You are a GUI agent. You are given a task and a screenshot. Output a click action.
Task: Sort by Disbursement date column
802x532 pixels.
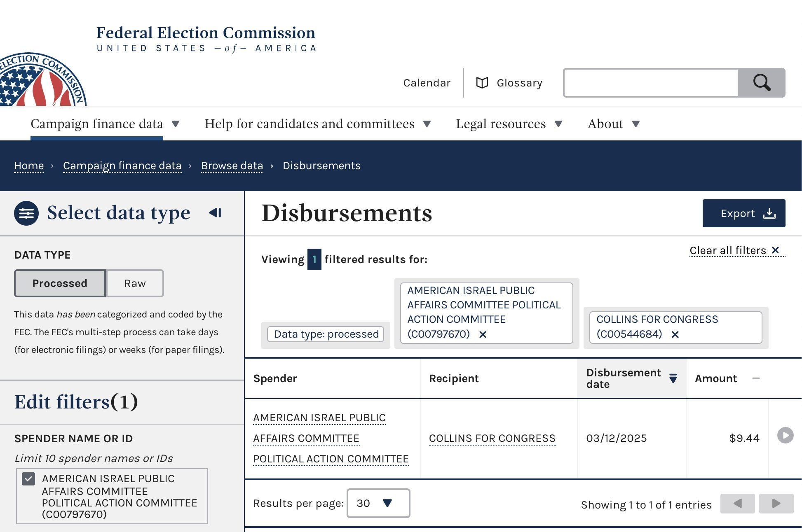click(631, 378)
